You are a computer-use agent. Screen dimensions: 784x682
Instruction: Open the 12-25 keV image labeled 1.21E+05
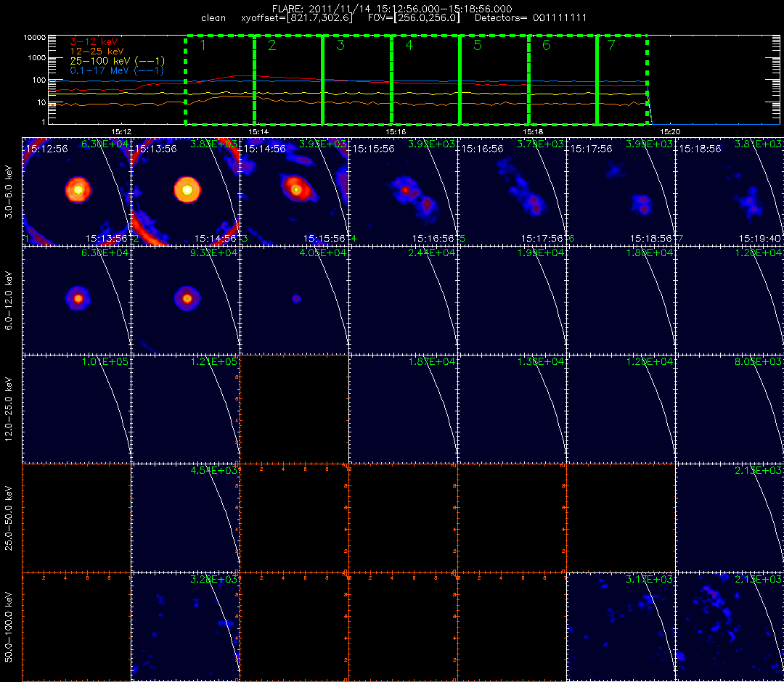[186, 409]
